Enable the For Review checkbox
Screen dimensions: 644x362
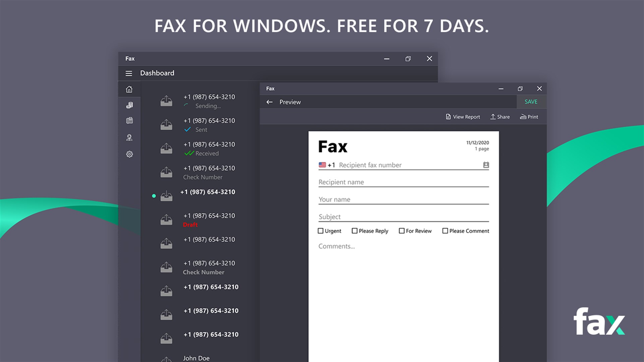pos(402,231)
